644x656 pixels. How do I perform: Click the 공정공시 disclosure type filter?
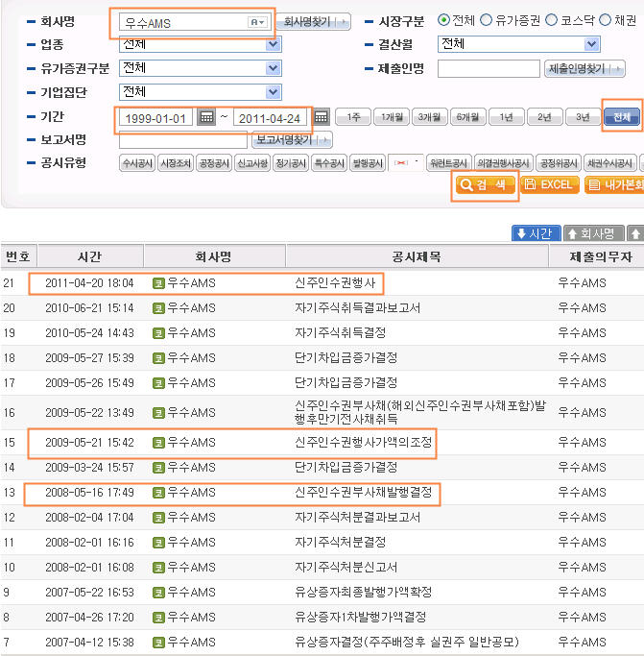tap(214, 163)
